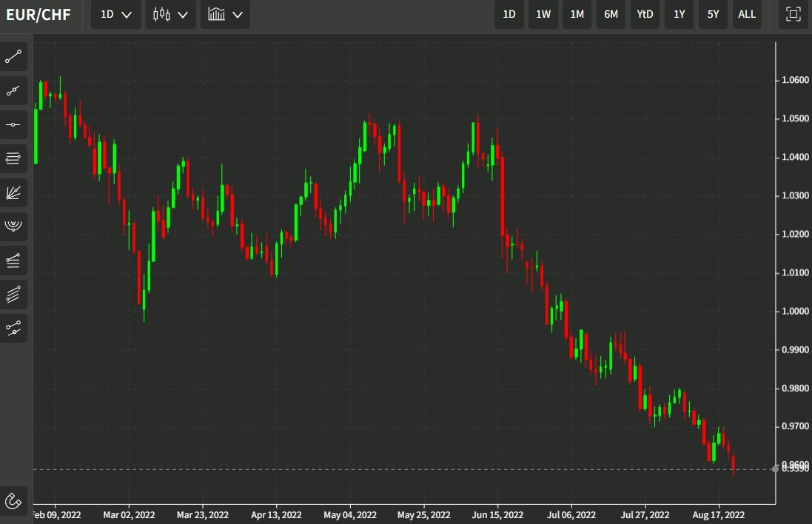Show ALL available history

747,14
